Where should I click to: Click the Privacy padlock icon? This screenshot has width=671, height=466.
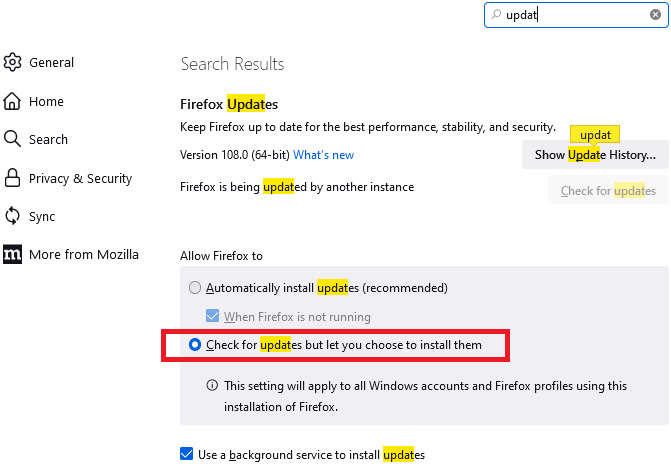point(13,178)
